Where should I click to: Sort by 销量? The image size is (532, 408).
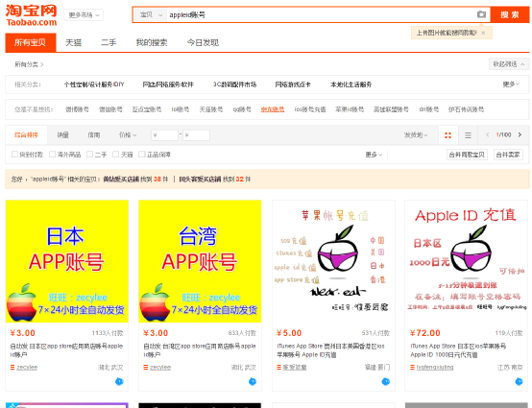click(62, 135)
